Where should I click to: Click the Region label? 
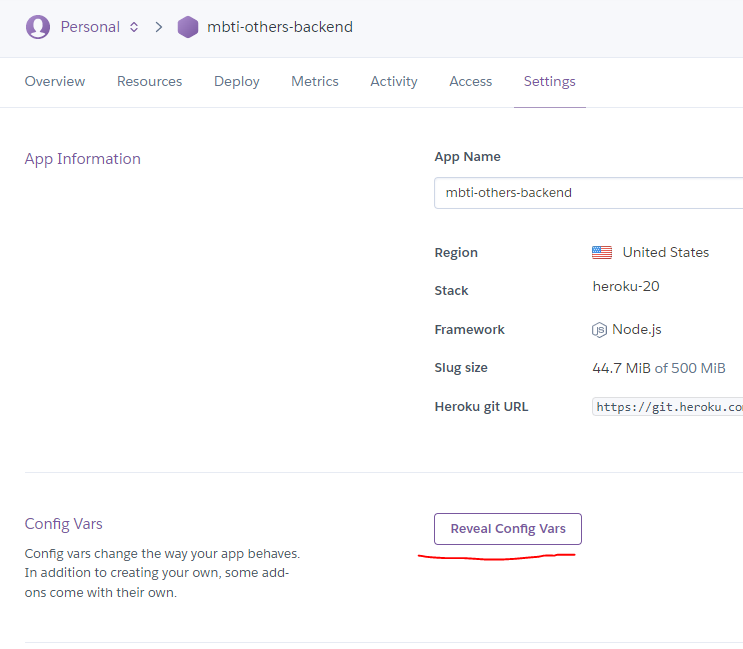pos(456,252)
